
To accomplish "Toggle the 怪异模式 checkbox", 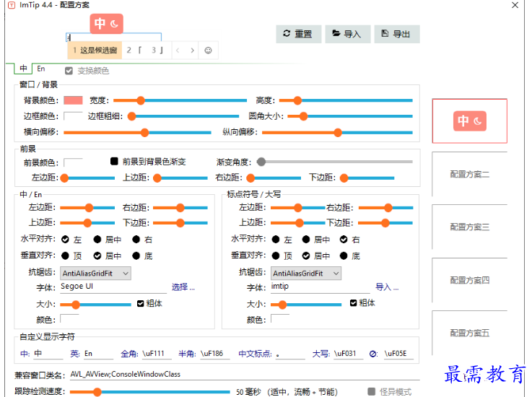I will [x=372, y=391].
